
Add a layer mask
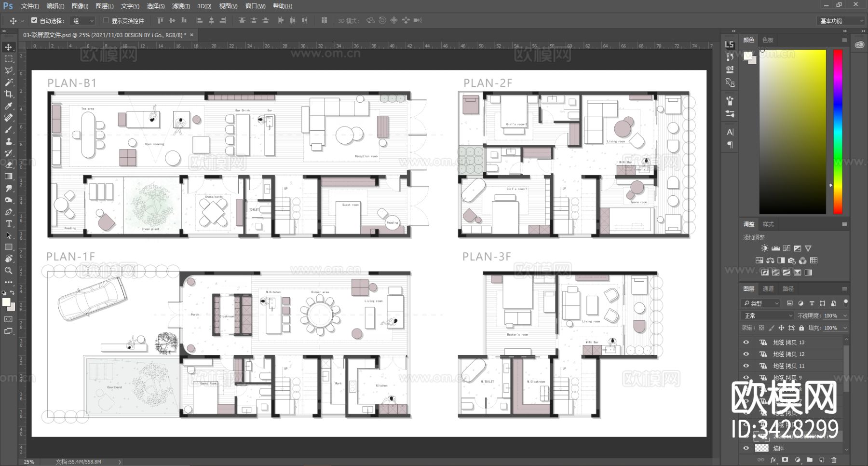point(785,460)
